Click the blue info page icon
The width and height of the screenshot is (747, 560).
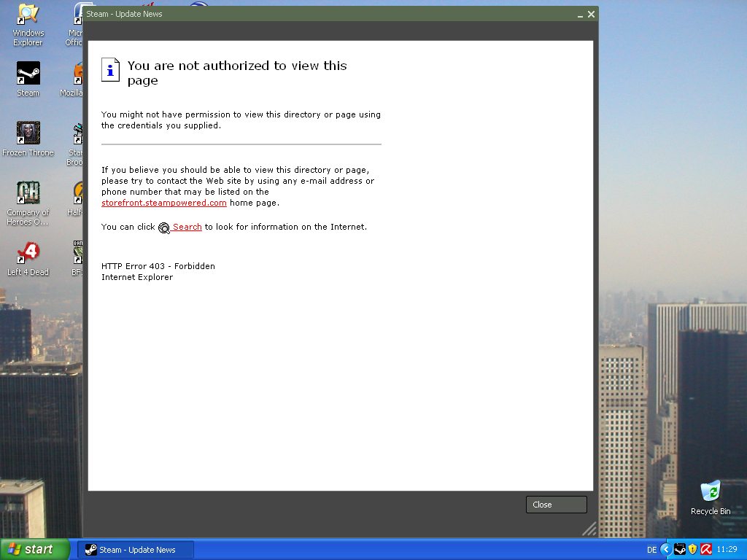[110, 70]
